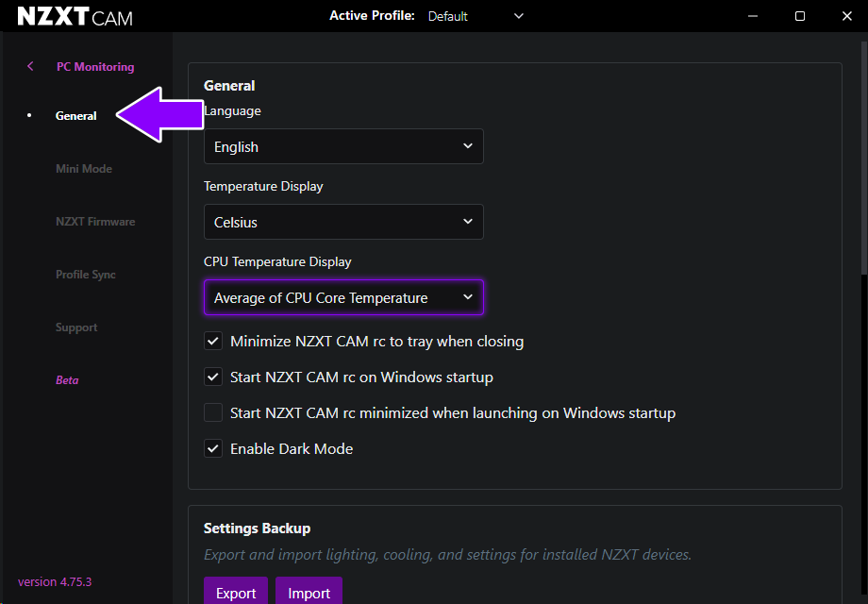Click the back chevron beside PC Monitoring
The width and height of the screenshot is (868, 604).
pos(29,66)
